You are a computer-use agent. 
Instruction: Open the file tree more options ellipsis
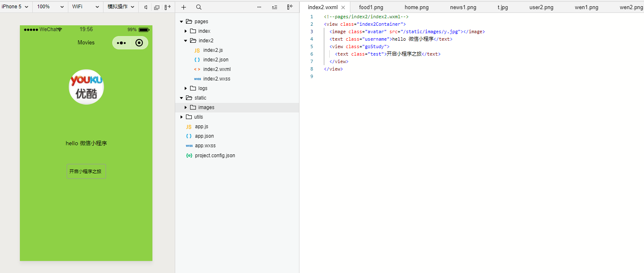click(x=259, y=7)
